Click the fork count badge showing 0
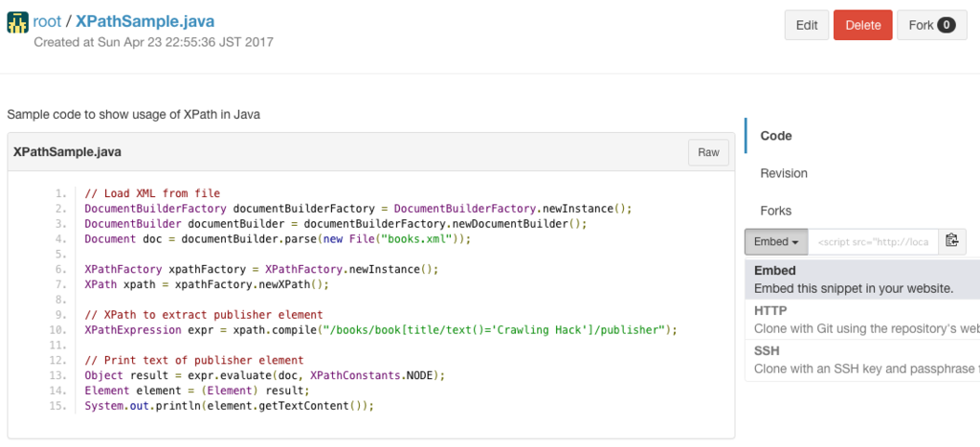Image resolution: width=980 pixels, height=447 pixels. tap(947, 25)
